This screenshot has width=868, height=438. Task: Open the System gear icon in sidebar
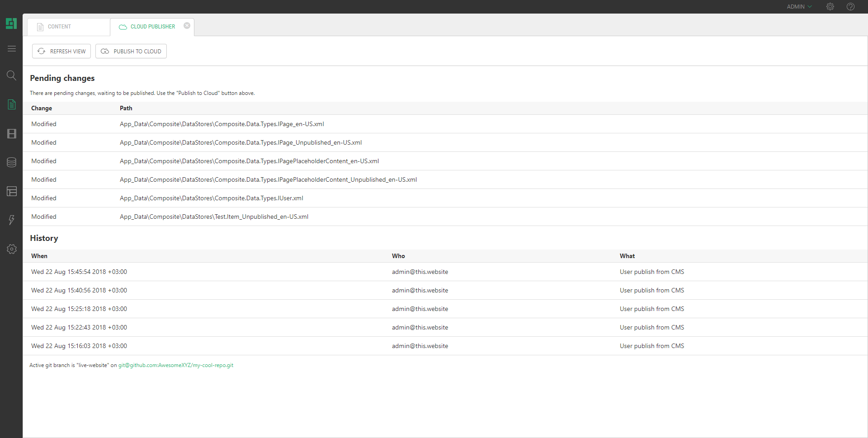(12, 249)
